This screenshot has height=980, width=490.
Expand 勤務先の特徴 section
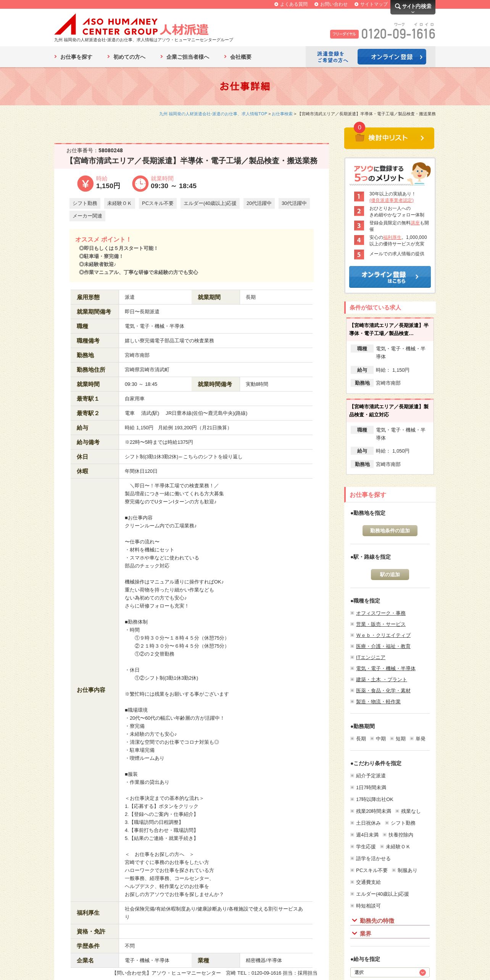point(390,920)
